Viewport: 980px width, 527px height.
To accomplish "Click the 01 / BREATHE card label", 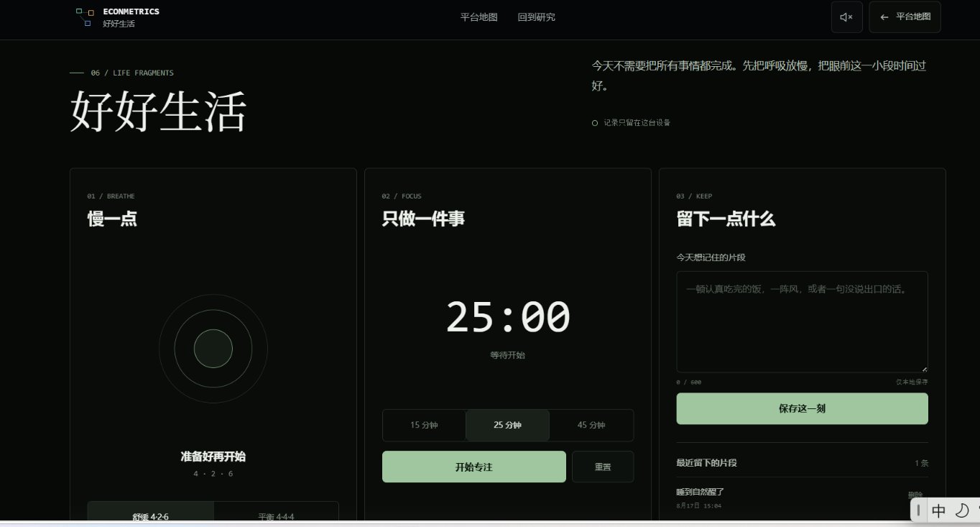I will coord(111,196).
